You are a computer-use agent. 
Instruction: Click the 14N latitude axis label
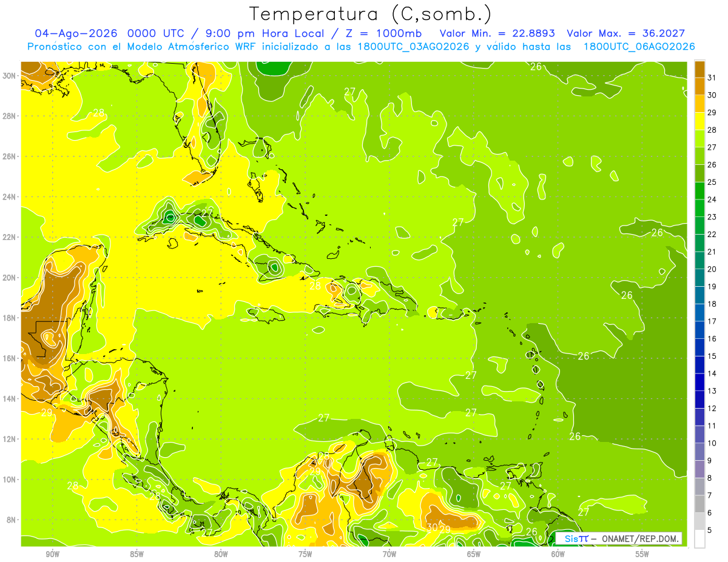point(9,399)
